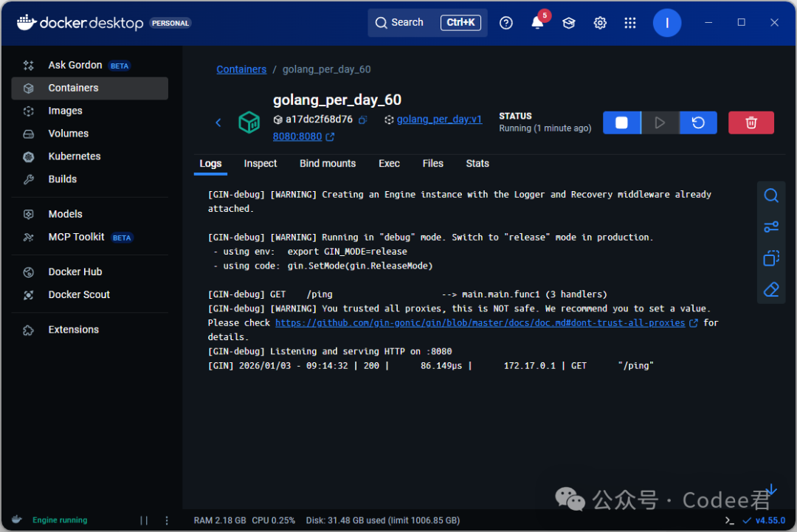Click the Docker whale icon in status bar
Screen dimensions: 797x532
point(17,519)
